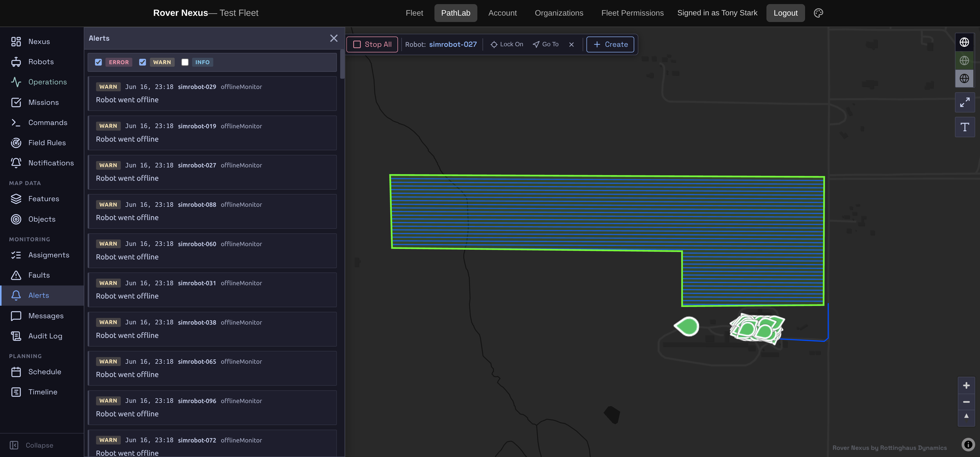Uncheck the ERROR filter checkbox
Viewport: 980px width, 457px height.
99,62
